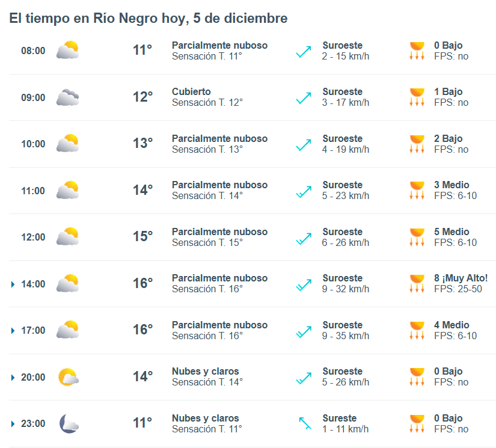This screenshot has height=448, width=496.
Task: Click the wind arrow icon at 17:00
Action: [304, 331]
